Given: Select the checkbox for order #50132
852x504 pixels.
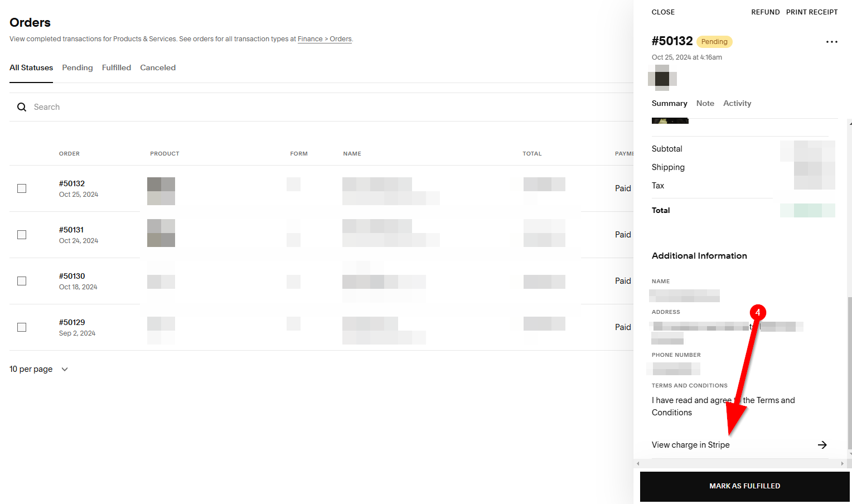Looking at the screenshot, I should (x=22, y=188).
